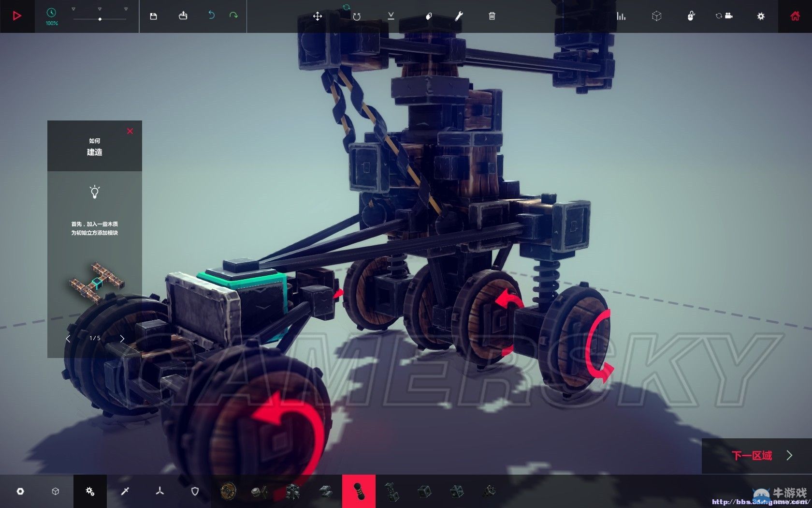The image size is (812, 508).
Task: Go to next tutorial page arrow
Action: (x=122, y=338)
